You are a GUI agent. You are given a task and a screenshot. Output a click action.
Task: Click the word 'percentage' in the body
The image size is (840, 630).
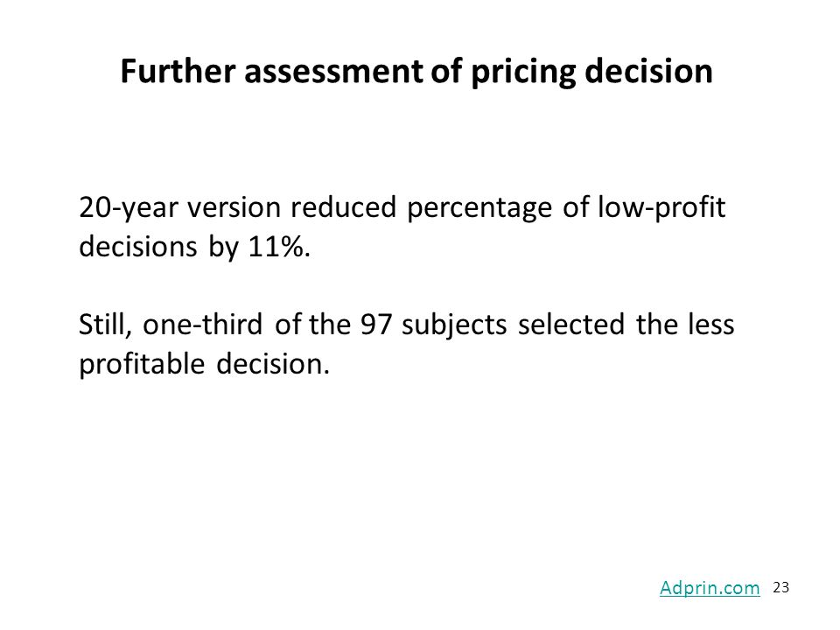coord(479,209)
